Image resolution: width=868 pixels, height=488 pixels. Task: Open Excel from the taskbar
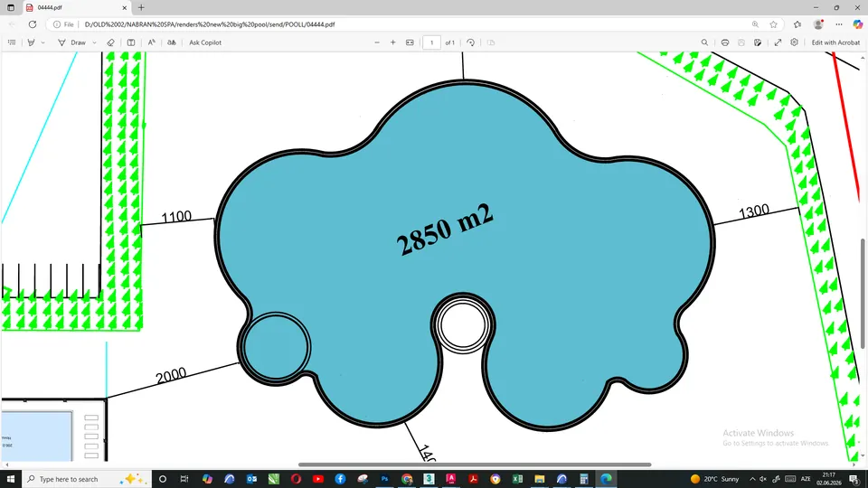(x=517, y=479)
